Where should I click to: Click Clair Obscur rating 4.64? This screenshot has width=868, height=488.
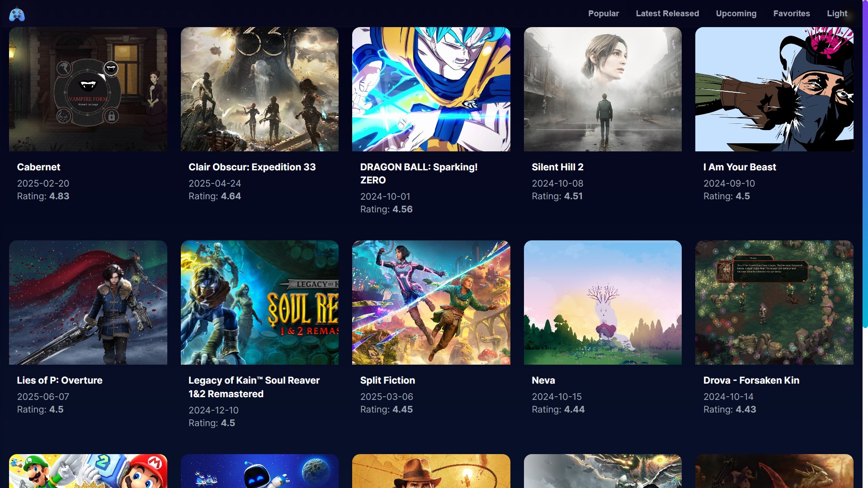(x=215, y=196)
